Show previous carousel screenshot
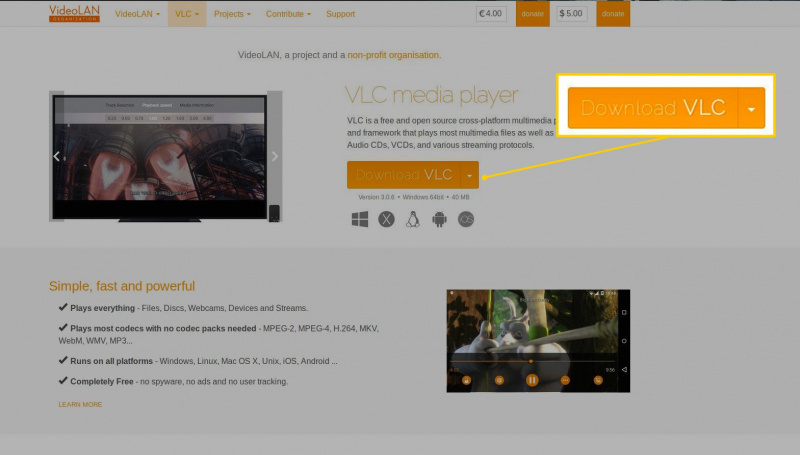The image size is (800, 455). (57, 156)
